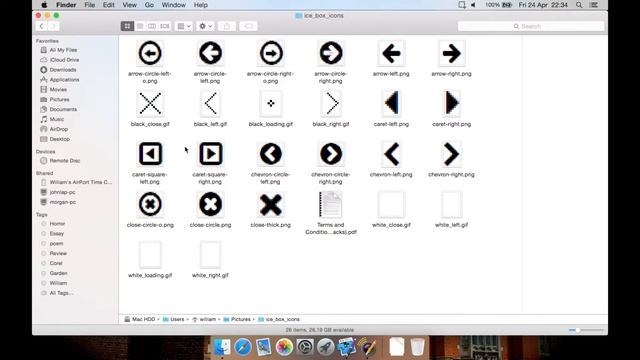
Task: Open Trash from the Dock
Action: 417,347
